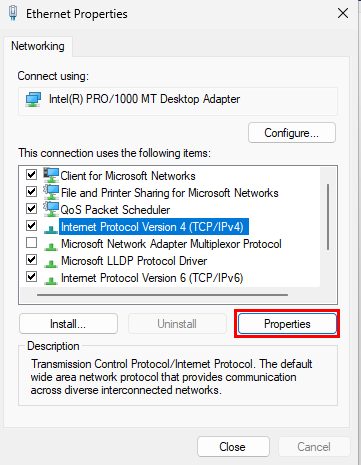This screenshot has width=361, height=465.
Task: Click the Internet Protocol Version 4 icon
Action: pyautogui.click(x=51, y=228)
